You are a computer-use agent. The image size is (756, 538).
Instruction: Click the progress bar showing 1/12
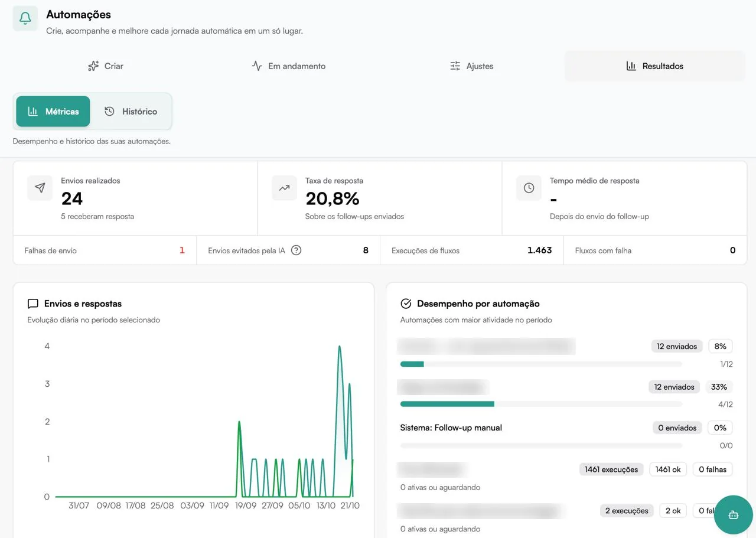(x=541, y=364)
